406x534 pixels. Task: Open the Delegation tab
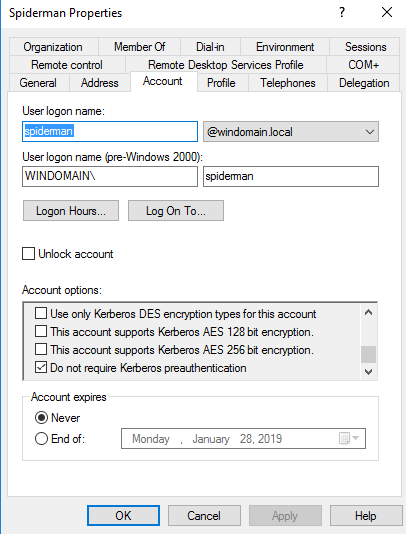click(x=364, y=83)
